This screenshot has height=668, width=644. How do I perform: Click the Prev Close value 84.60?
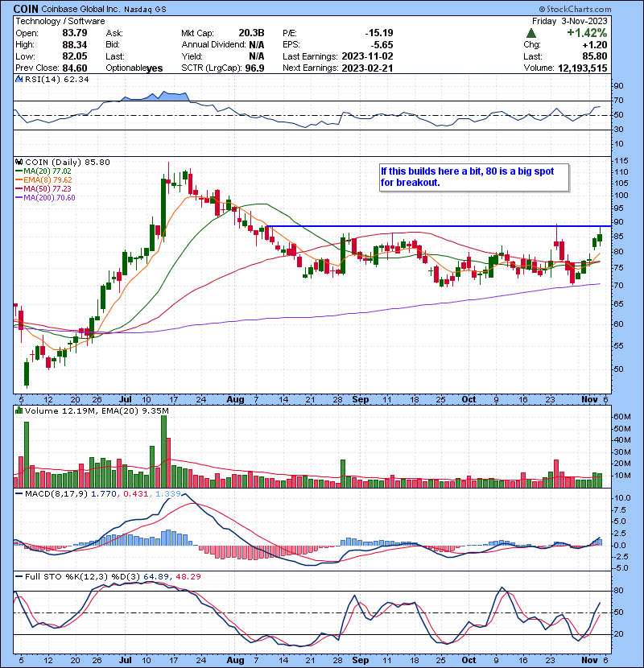point(75,68)
